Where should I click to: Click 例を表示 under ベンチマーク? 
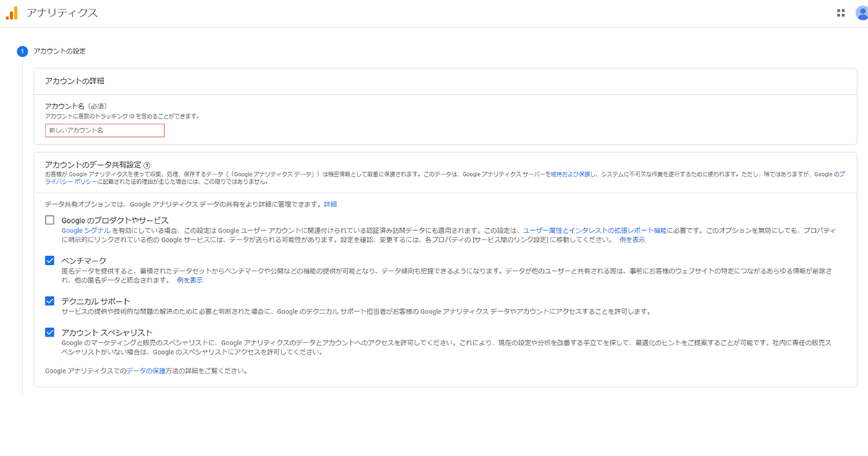(190, 280)
